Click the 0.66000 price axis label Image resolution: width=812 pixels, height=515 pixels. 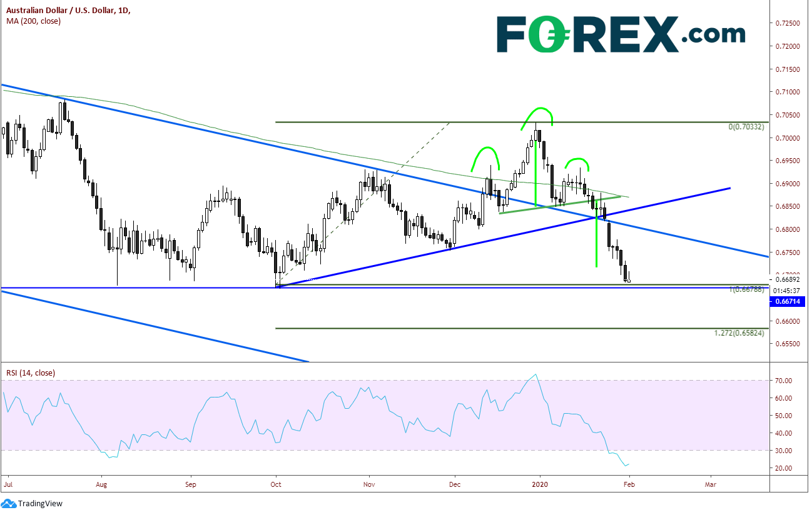pyautogui.click(x=788, y=321)
